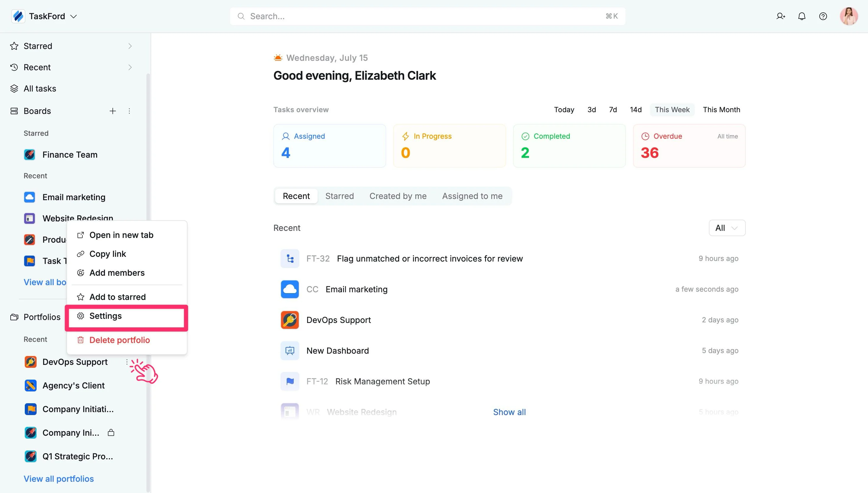Click the Agency's Client portfolio icon
868x493 pixels.
(30, 386)
